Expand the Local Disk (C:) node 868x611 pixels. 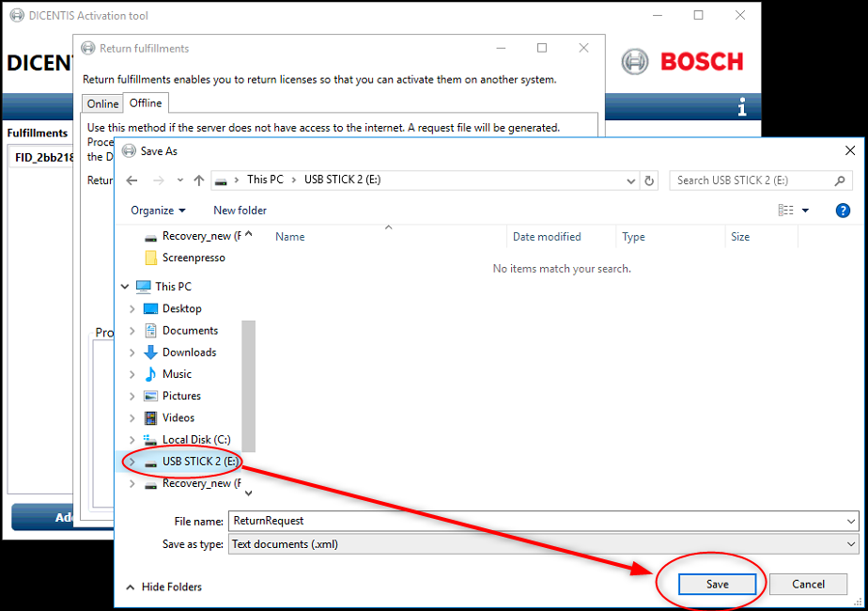click(132, 440)
